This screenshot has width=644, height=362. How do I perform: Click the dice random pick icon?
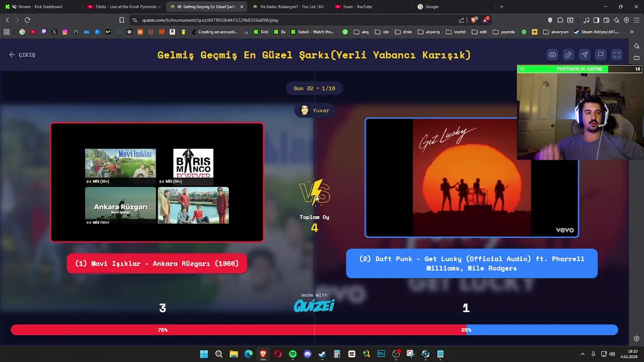point(569,55)
